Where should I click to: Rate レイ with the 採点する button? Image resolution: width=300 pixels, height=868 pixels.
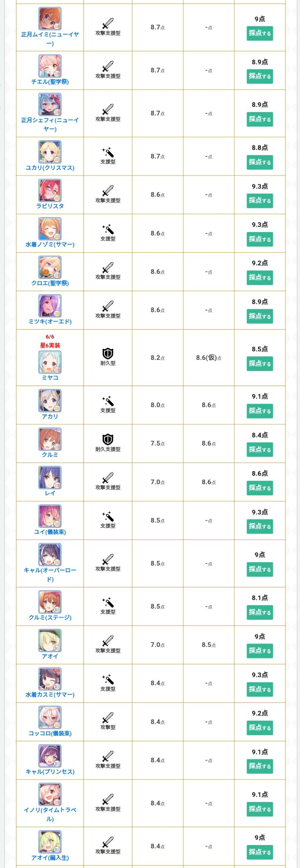coord(260,488)
